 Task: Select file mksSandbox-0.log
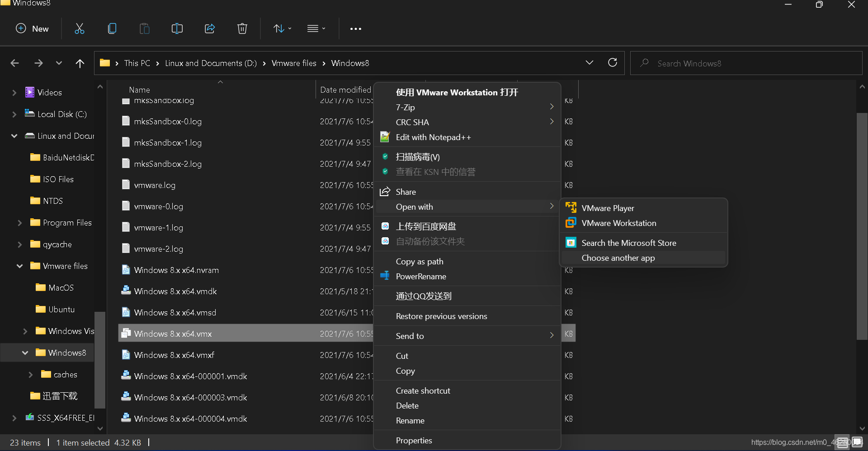pos(168,122)
